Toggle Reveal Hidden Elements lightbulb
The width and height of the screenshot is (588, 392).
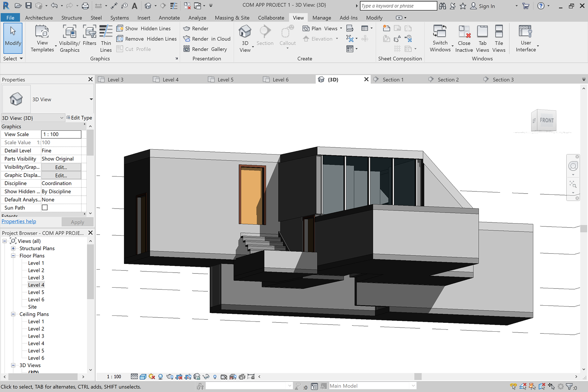(x=215, y=377)
